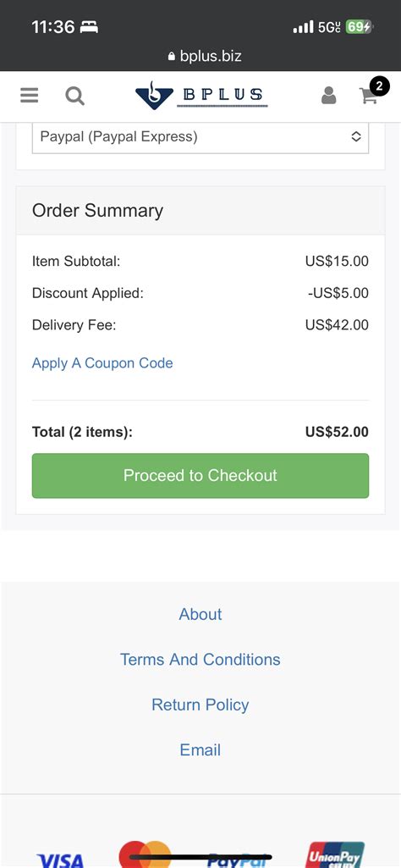The height and width of the screenshot is (868, 401).
Task: View the Return Policy link
Action: click(200, 705)
